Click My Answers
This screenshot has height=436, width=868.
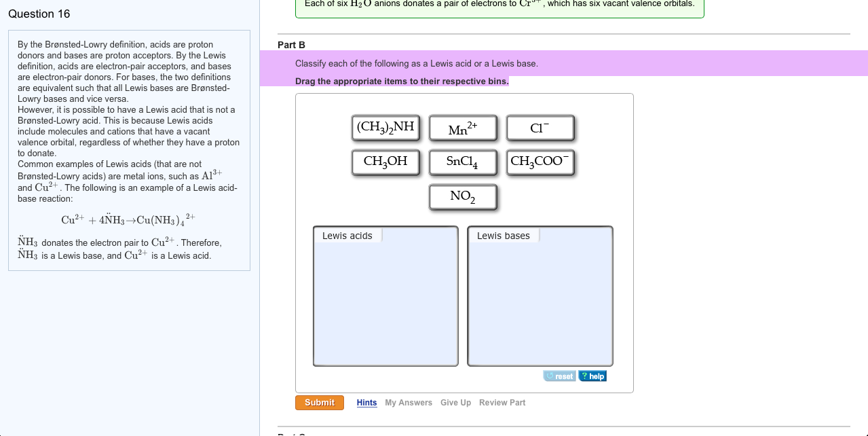pos(409,402)
